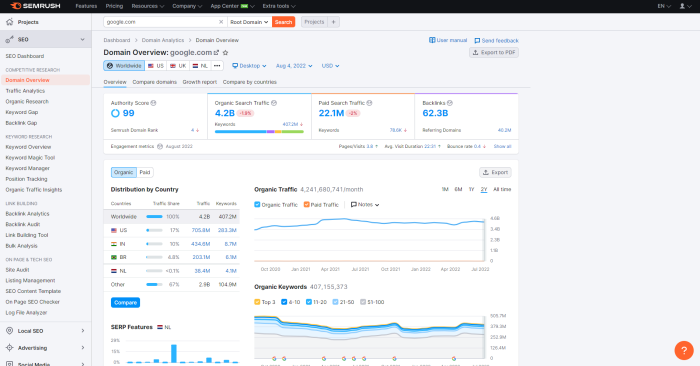
Task: Click the Projects home icon in sidebar
Action: tap(9, 22)
